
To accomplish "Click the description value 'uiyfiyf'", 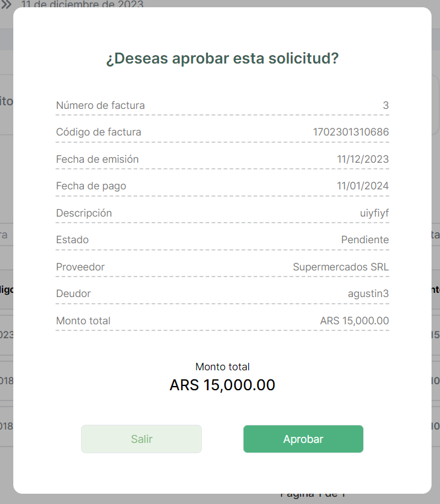I will coord(374,213).
